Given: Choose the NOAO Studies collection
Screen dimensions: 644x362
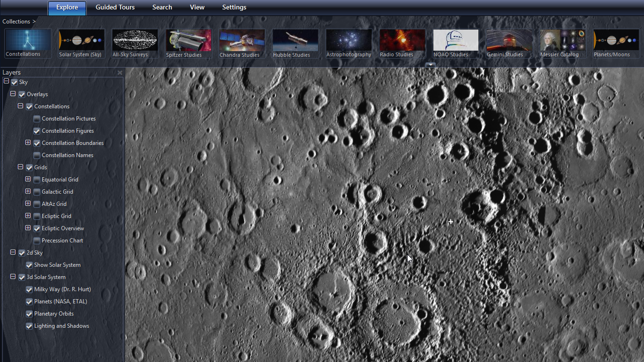Looking at the screenshot, I should [x=456, y=44].
